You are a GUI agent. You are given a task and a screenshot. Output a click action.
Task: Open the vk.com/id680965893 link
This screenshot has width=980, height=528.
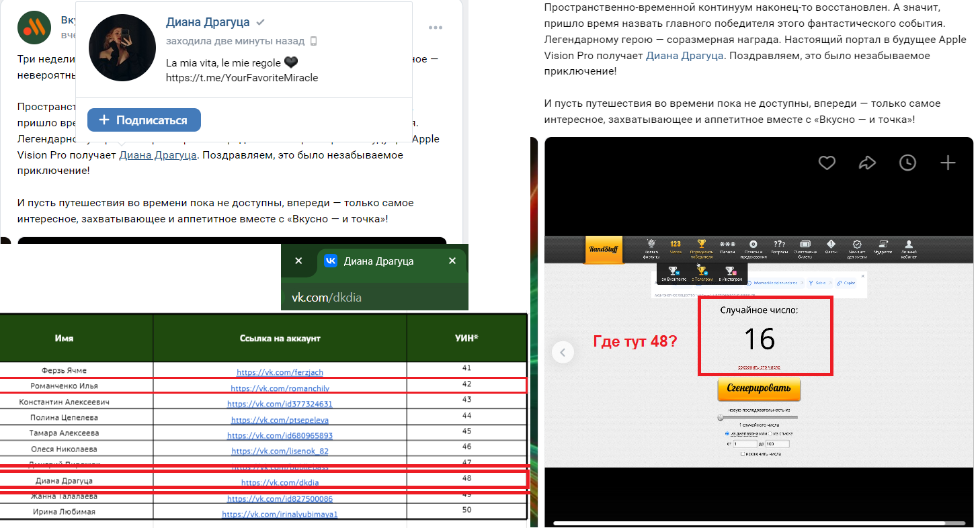coord(280,436)
